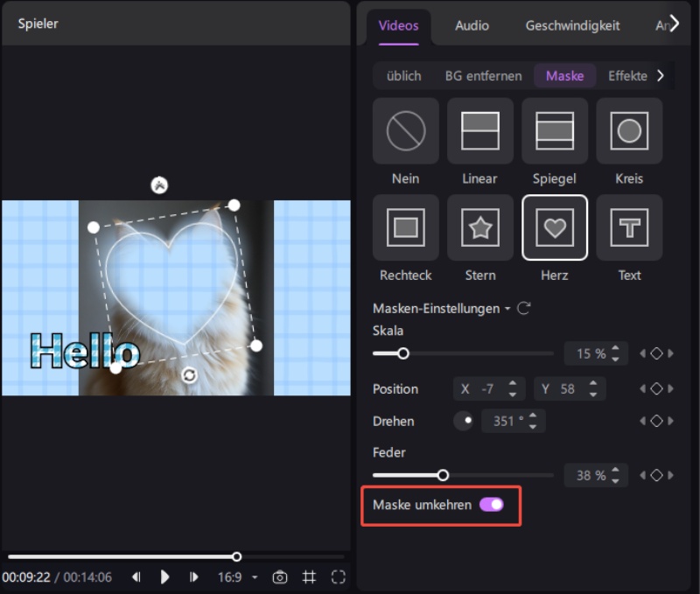Screen dimensions: 700x594
Task: Select the Herz mask shape
Action: click(555, 227)
